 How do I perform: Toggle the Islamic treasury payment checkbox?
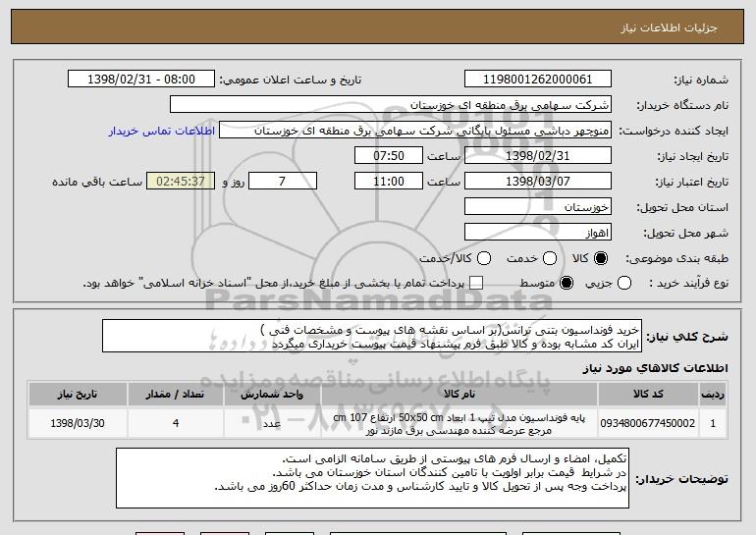(477, 284)
